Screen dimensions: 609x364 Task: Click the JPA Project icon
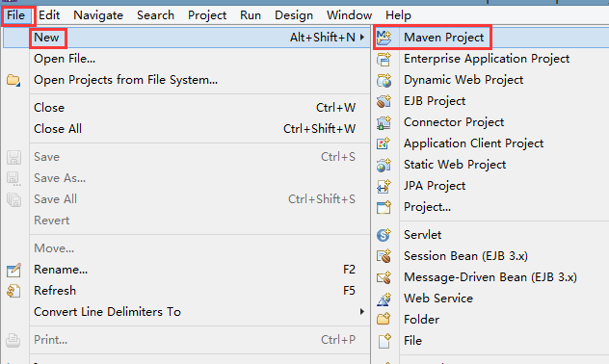384,186
